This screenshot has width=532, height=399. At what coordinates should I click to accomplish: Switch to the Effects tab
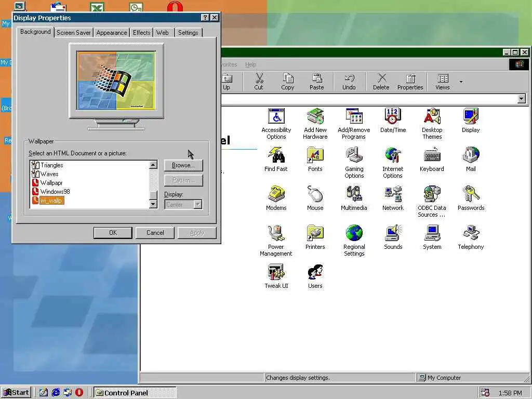pos(141,33)
